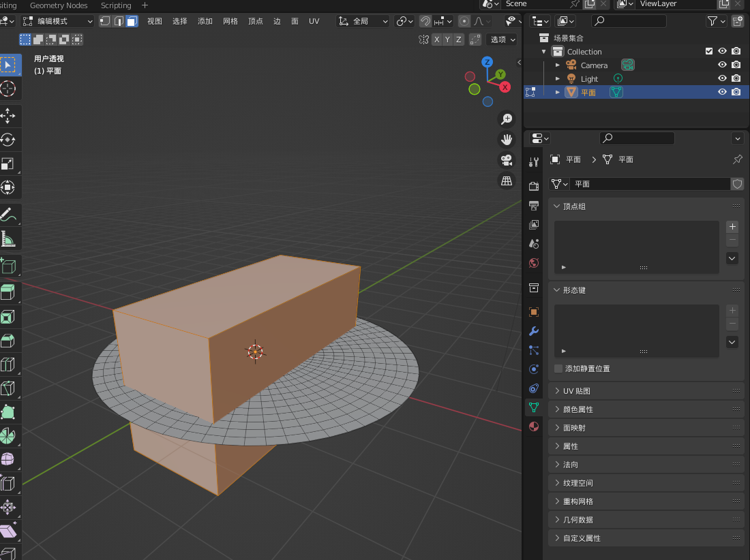Switch to the Geometry Nodes workspace tab
Viewport: 750px width, 560px height.
pos(59,5)
